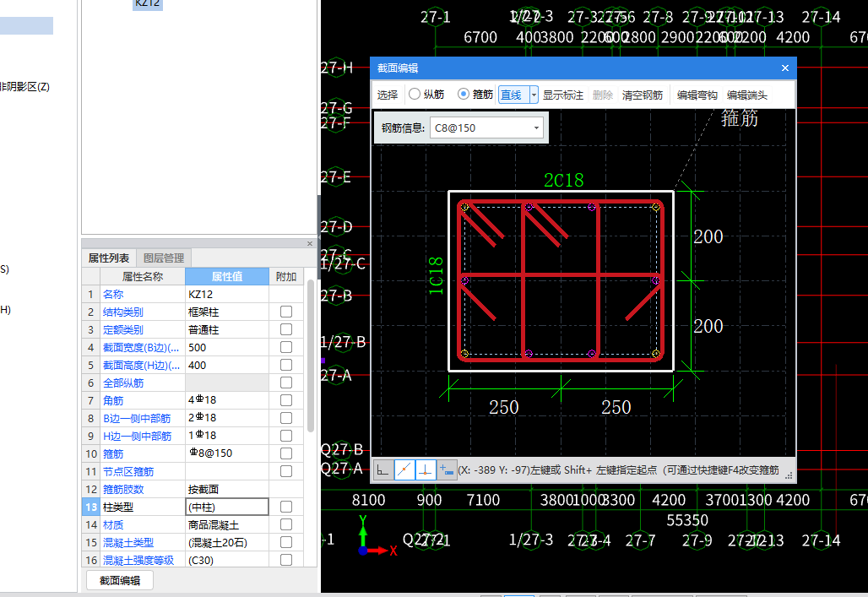Click the 4⌀18 corner bar value cell
The width and height of the screenshot is (868, 597).
coord(227,400)
